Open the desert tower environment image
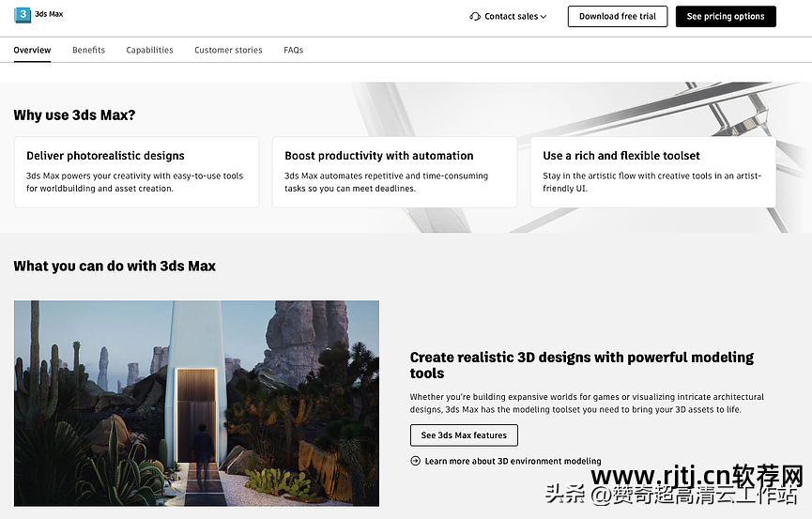This screenshot has width=812, height=519. [x=196, y=403]
